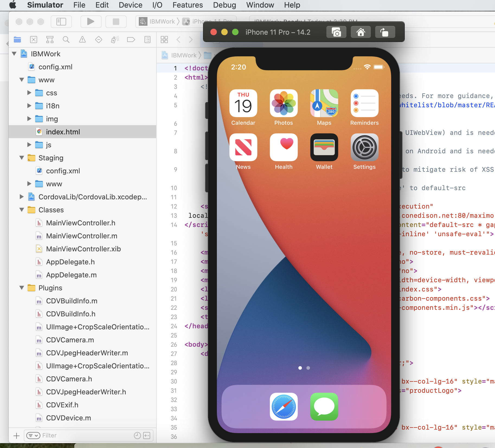The width and height of the screenshot is (495, 448).
Task: Open the Breakpoint navigator
Action: pos(131,40)
